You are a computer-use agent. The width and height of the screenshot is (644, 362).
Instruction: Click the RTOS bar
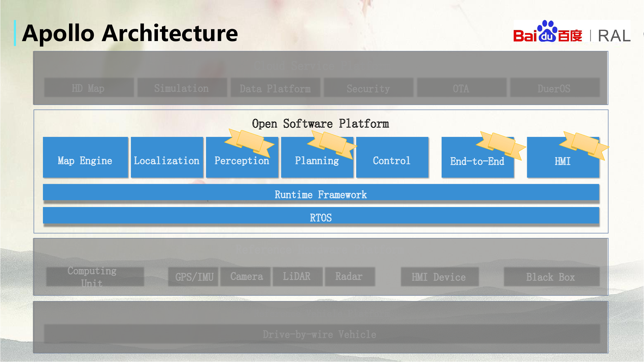(321, 215)
